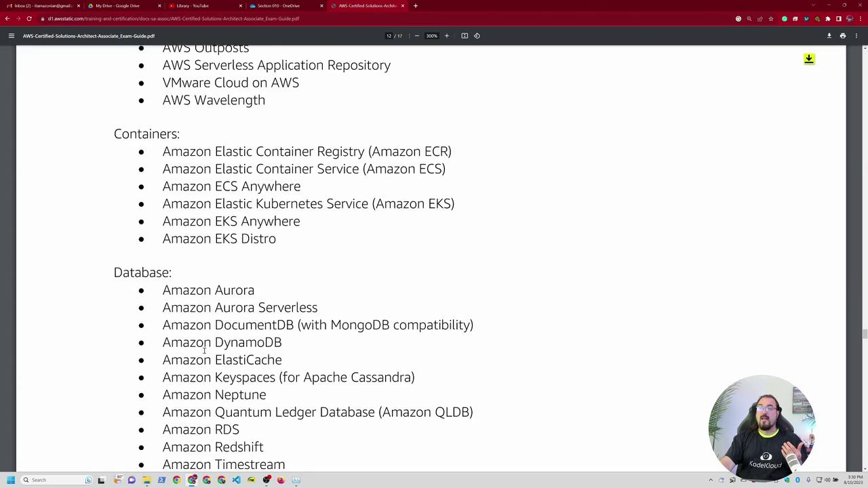
Task: Click the Google icon in the address bar
Action: 738,19
